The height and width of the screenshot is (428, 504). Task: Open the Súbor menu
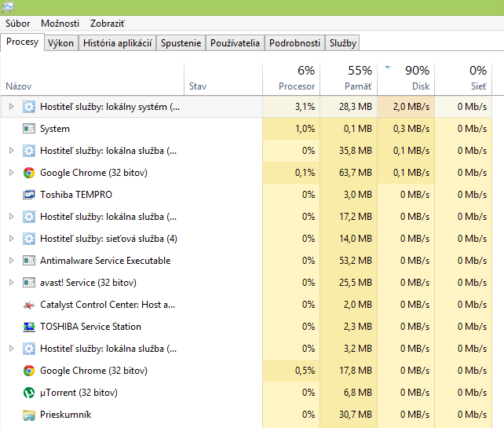17,24
